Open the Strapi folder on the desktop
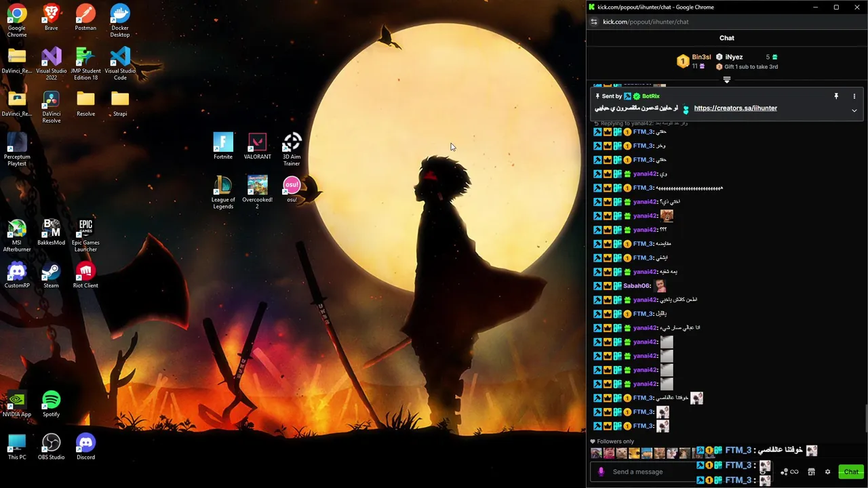This screenshot has height=488, width=868. pyautogui.click(x=120, y=103)
